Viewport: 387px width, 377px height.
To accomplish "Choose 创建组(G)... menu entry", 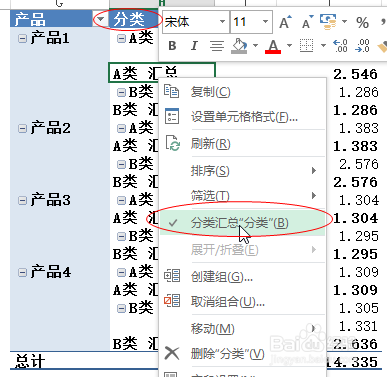I will [242, 276].
